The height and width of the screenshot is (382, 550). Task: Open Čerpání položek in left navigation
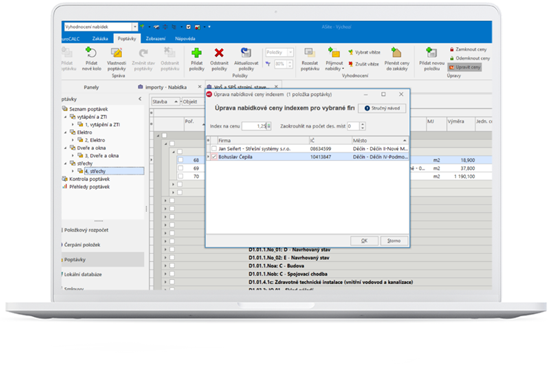(82, 245)
